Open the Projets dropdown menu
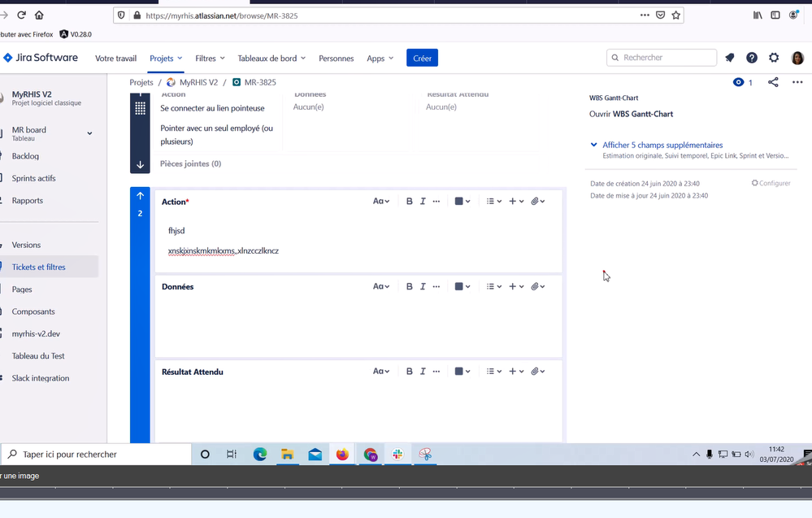This screenshot has width=812, height=518. tap(166, 59)
